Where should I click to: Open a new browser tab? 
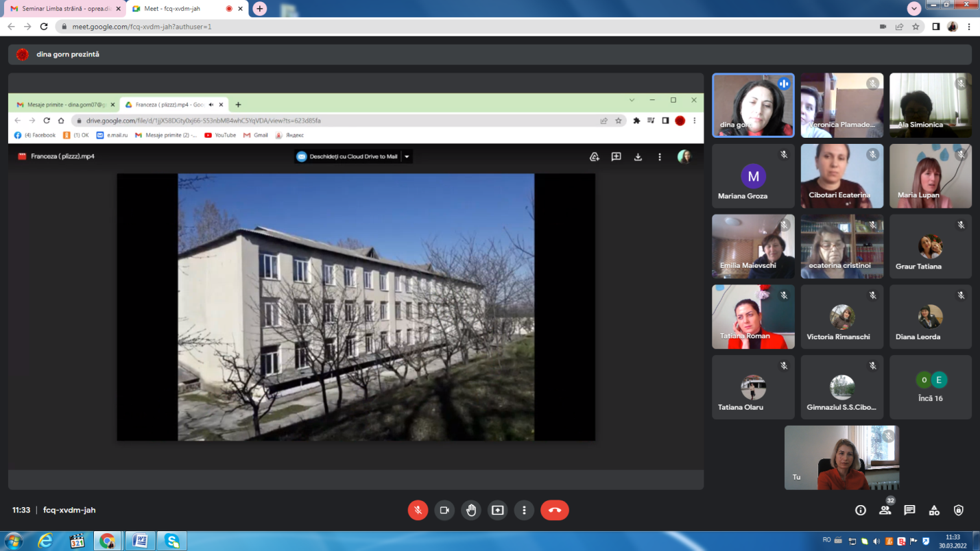(259, 8)
